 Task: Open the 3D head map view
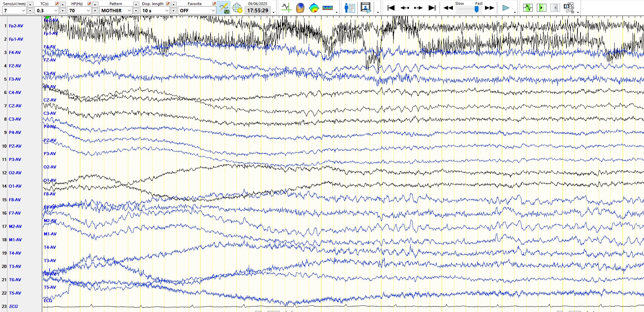pos(300,8)
